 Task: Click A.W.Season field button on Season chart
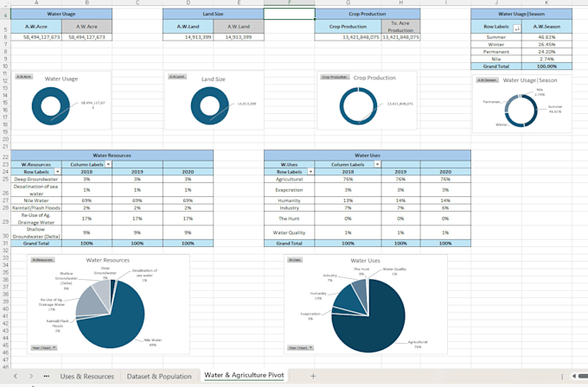487,79
